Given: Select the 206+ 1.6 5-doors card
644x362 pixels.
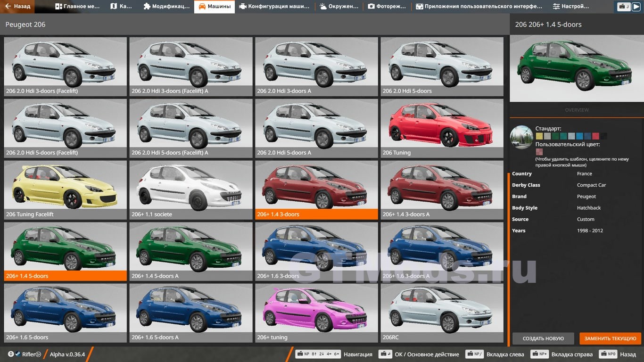Looking at the screenshot, I should click(66, 313).
